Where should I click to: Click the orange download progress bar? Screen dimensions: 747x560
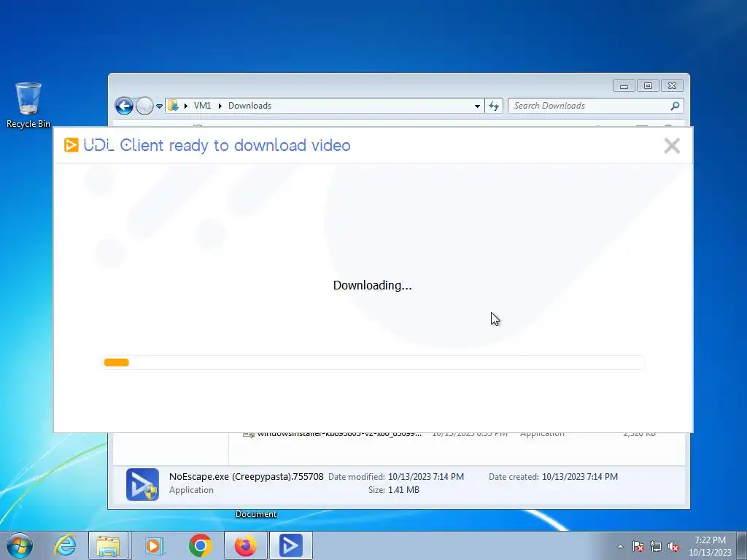[116, 362]
